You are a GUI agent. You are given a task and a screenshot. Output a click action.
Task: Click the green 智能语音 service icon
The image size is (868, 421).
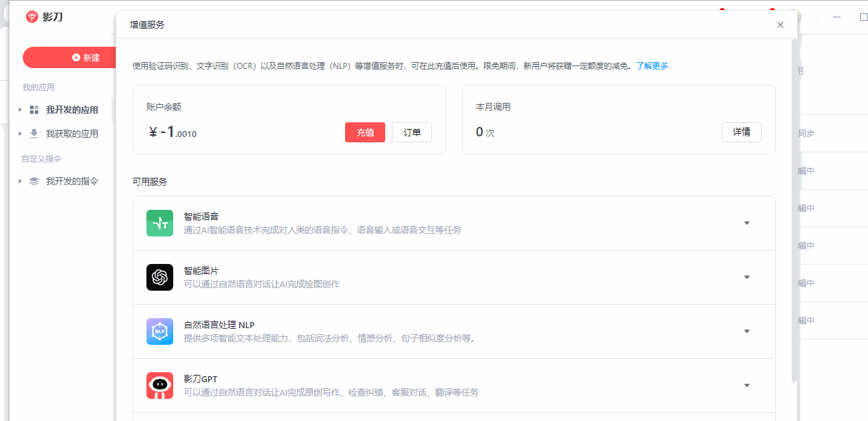[x=160, y=223]
